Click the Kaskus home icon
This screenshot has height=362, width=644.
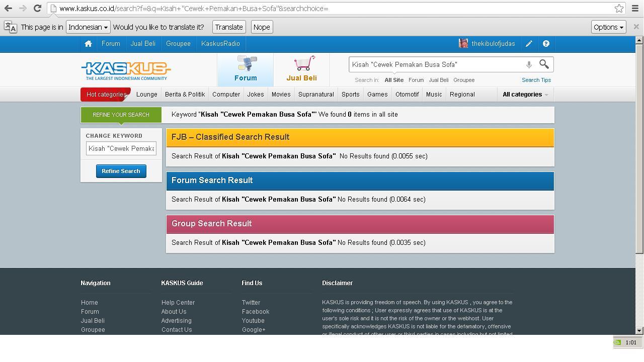tap(88, 44)
